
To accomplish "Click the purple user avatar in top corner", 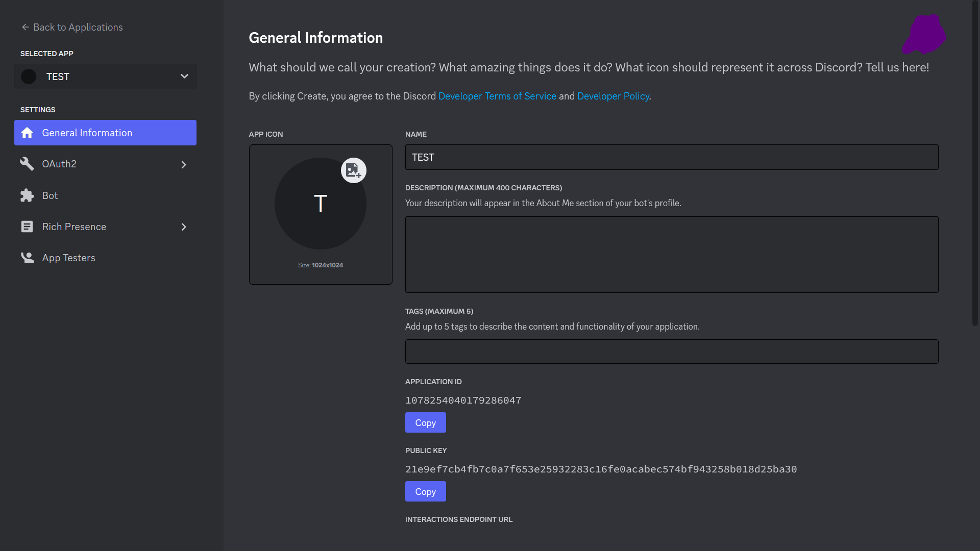I will pos(924,35).
